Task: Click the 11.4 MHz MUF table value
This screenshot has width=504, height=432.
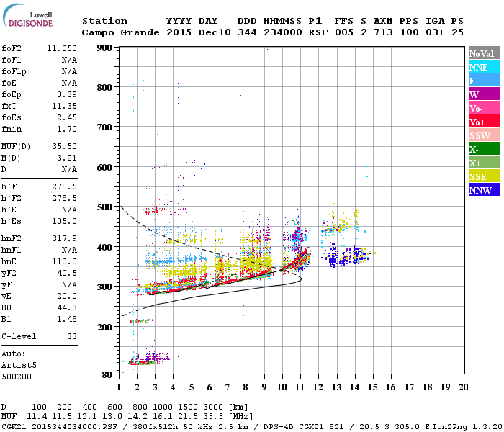Action: point(37,417)
